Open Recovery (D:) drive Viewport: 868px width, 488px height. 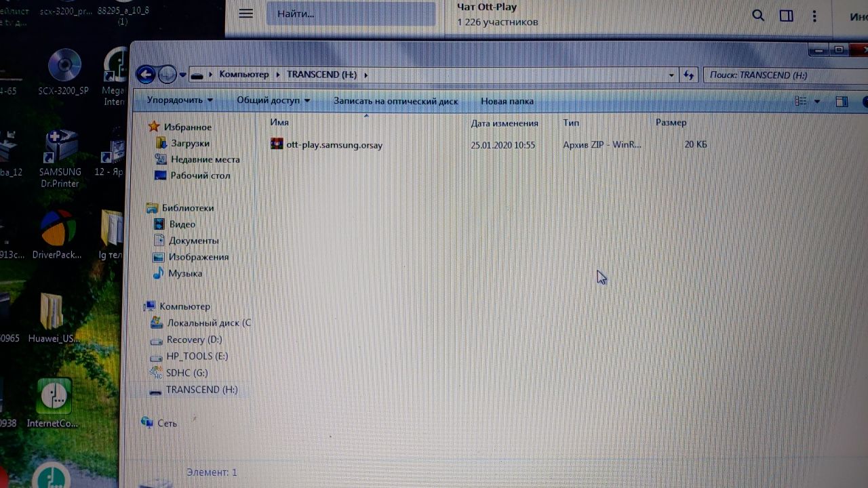pyautogui.click(x=194, y=340)
